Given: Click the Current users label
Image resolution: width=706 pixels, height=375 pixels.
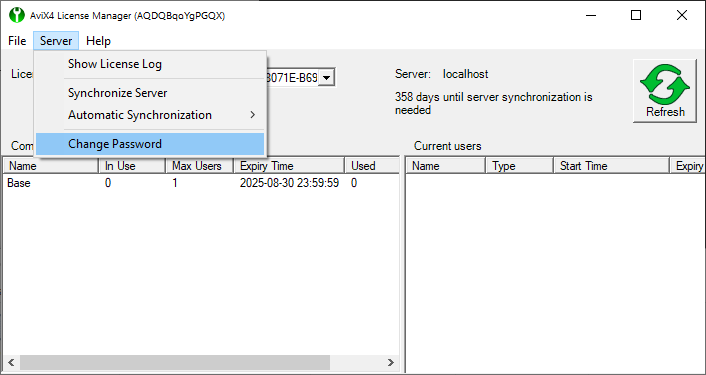Looking at the screenshot, I should point(448,146).
